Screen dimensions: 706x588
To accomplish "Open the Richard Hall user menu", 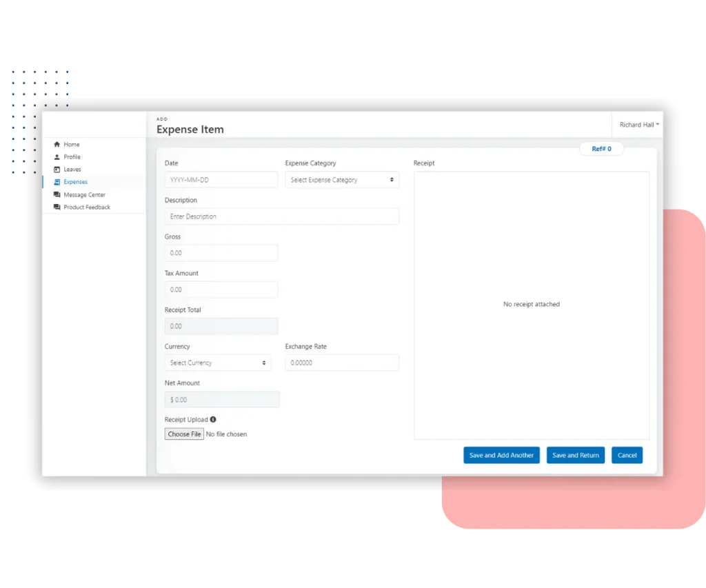I will 638,125.
